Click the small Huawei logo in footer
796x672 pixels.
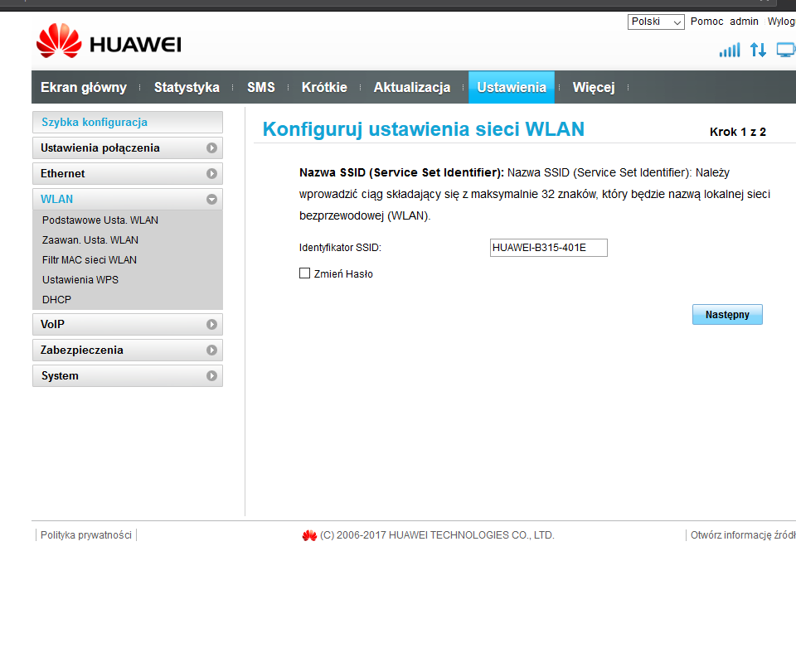pos(309,535)
